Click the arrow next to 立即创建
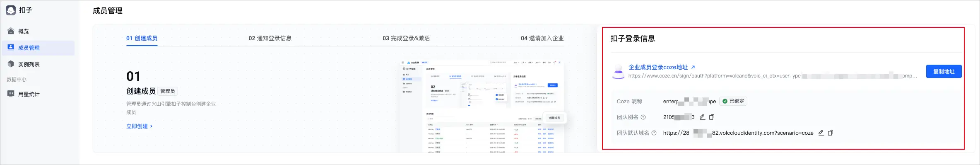980x165 pixels. click(x=151, y=126)
